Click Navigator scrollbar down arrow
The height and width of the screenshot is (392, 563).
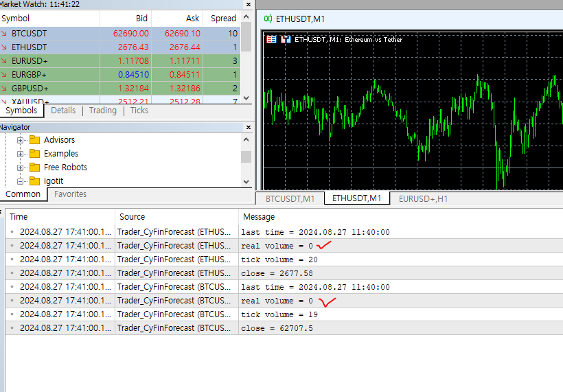[x=246, y=182]
